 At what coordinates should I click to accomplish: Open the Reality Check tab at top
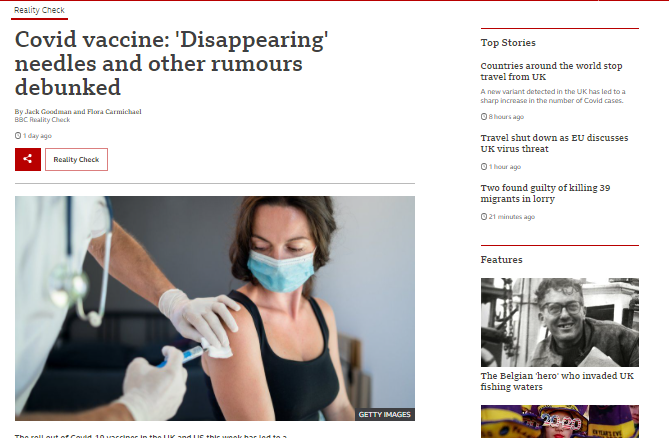click(x=39, y=10)
